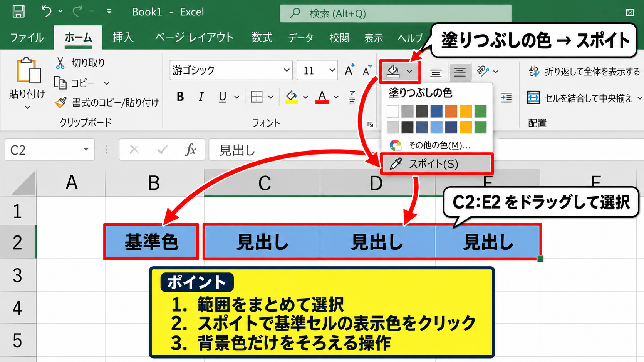
Task: Click the red font color A icon
Action: click(x=322, y=97)
